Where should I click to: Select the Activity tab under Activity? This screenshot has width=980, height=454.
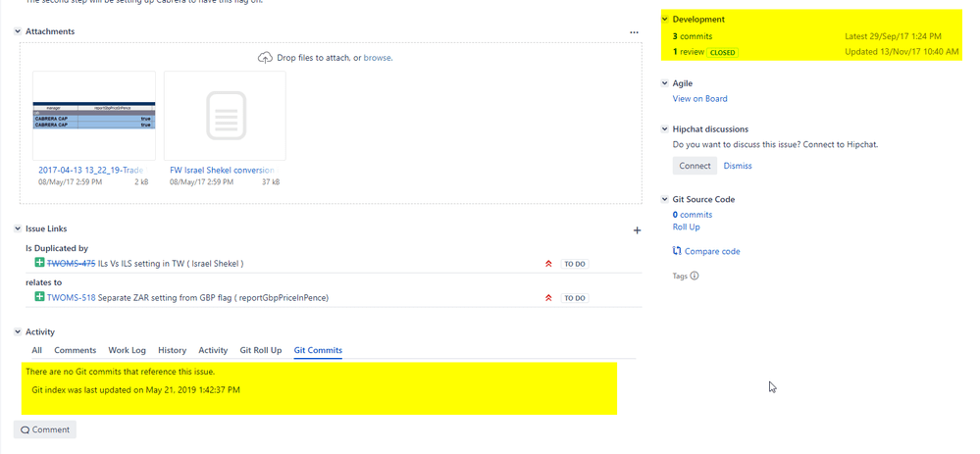pyautogui.click(x=213, y=350)
